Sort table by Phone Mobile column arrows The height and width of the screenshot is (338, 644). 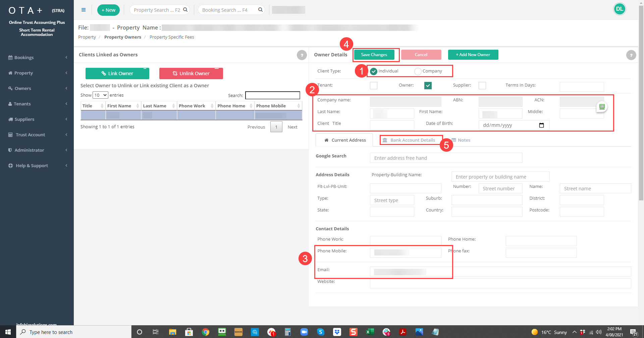point(299,106)
